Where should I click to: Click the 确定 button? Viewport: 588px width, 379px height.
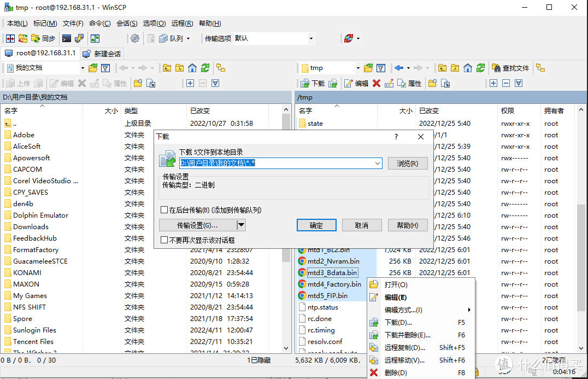tap(316, 225)
